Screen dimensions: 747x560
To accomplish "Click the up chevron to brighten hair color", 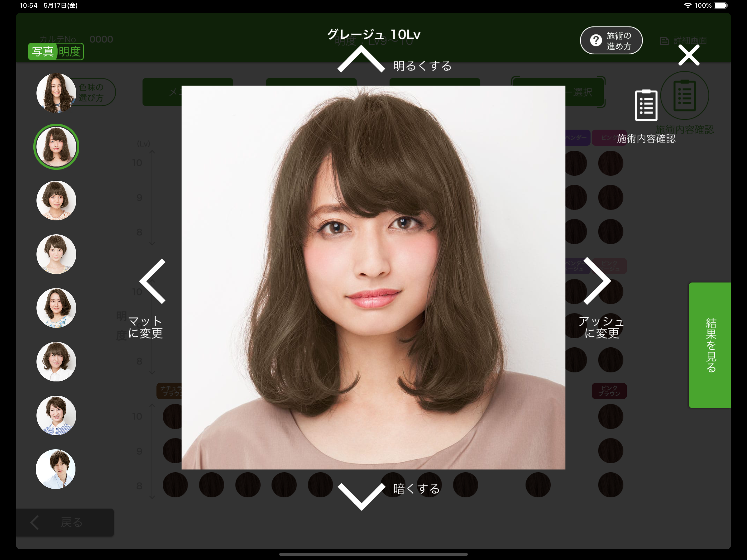I will 361,59.
